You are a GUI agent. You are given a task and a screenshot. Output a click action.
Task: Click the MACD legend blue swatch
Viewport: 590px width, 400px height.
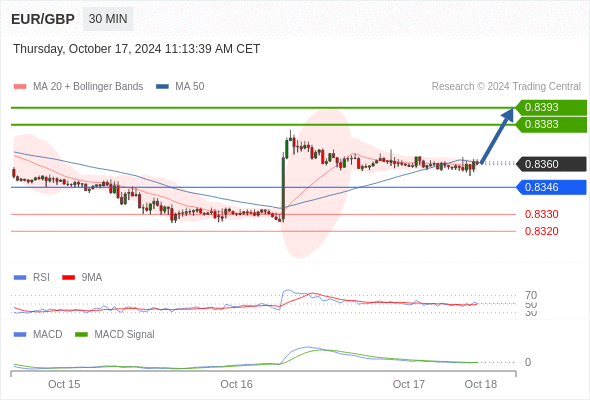(20, 335)
